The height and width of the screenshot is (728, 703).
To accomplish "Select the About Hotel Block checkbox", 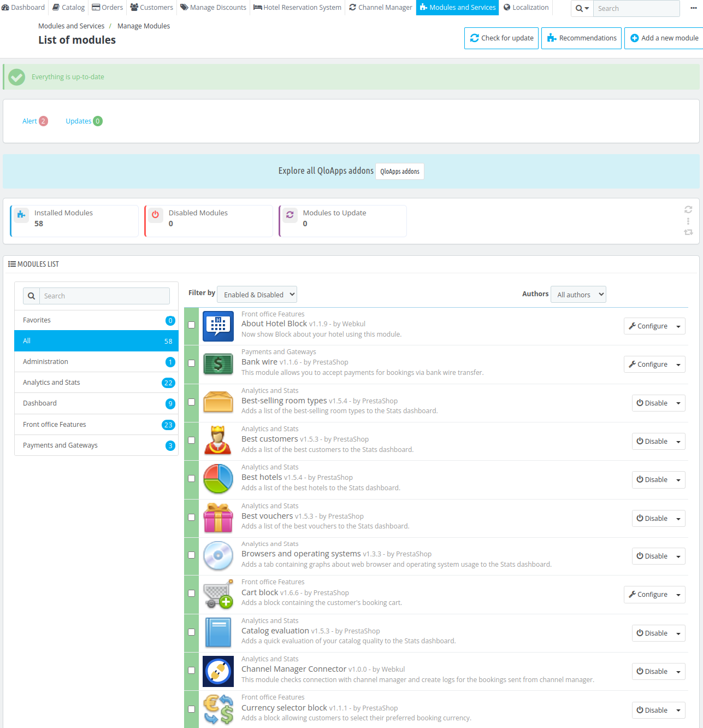I will click(x=192, y=325).
